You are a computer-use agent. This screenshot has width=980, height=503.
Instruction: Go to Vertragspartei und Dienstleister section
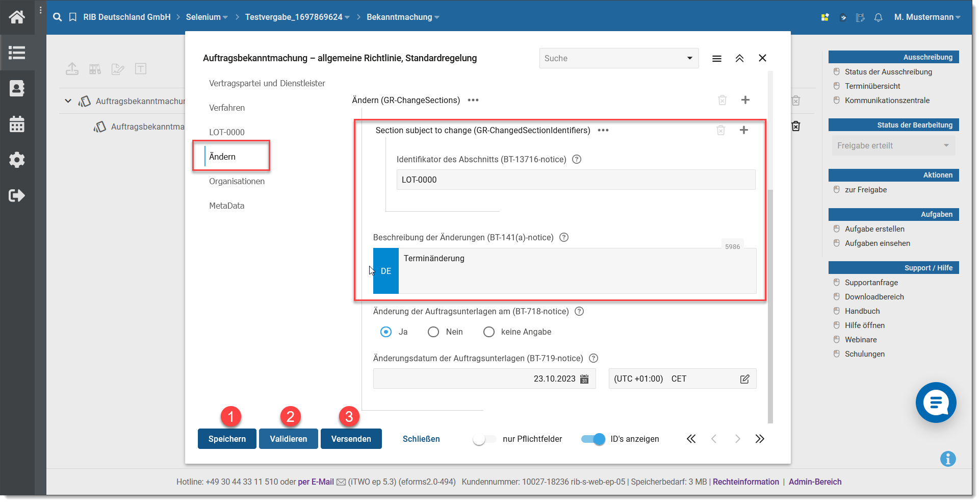[267, 83]
